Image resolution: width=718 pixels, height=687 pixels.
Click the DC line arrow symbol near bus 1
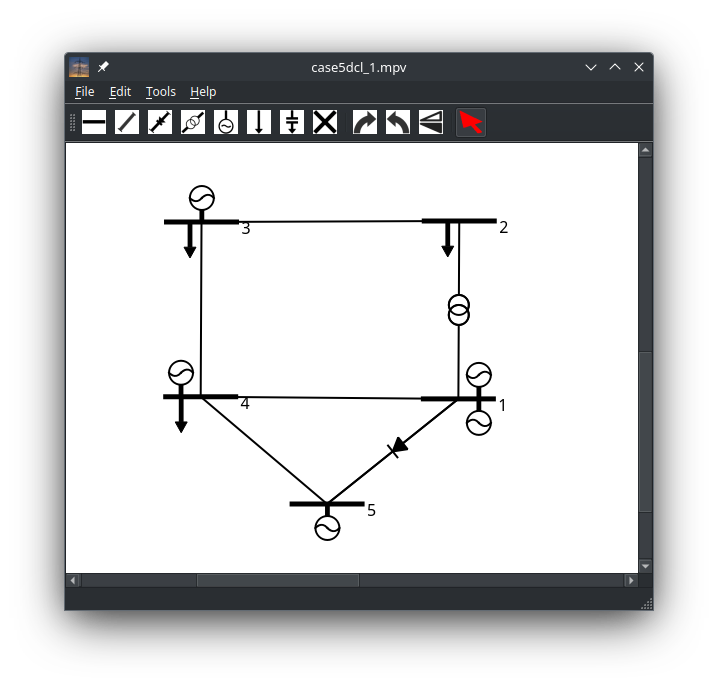click(398, 447)
